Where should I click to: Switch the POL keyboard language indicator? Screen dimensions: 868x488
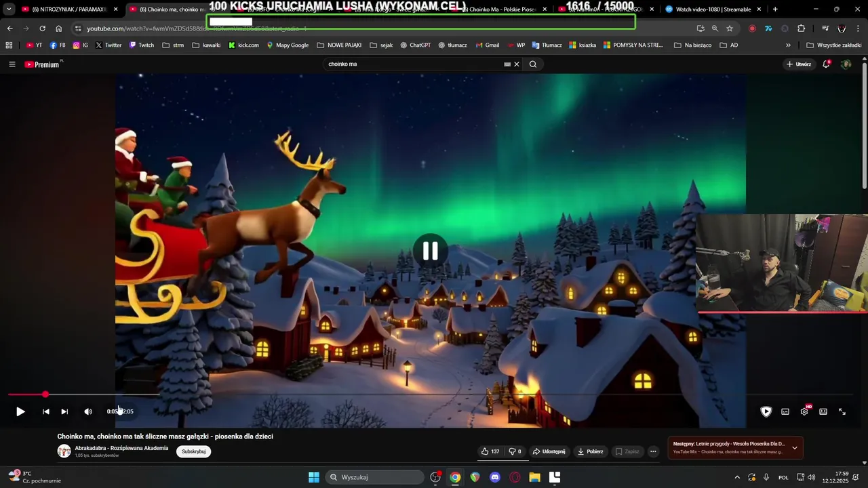point(783,477)
